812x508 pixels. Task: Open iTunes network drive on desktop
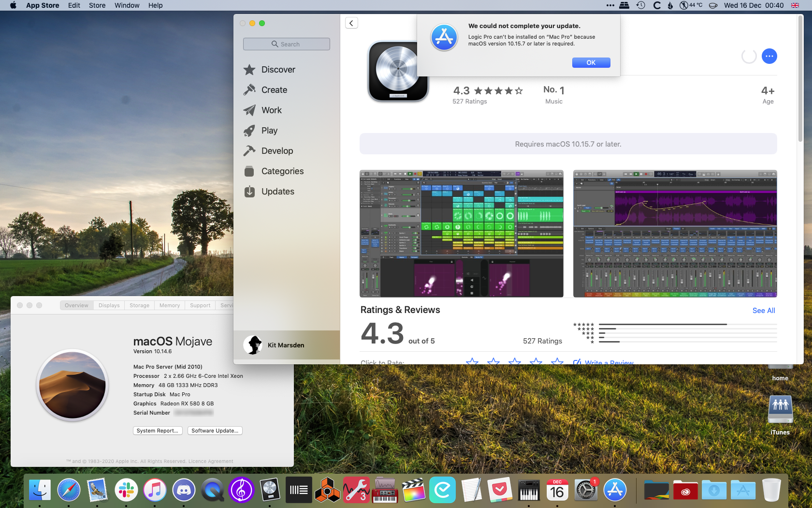780,415
